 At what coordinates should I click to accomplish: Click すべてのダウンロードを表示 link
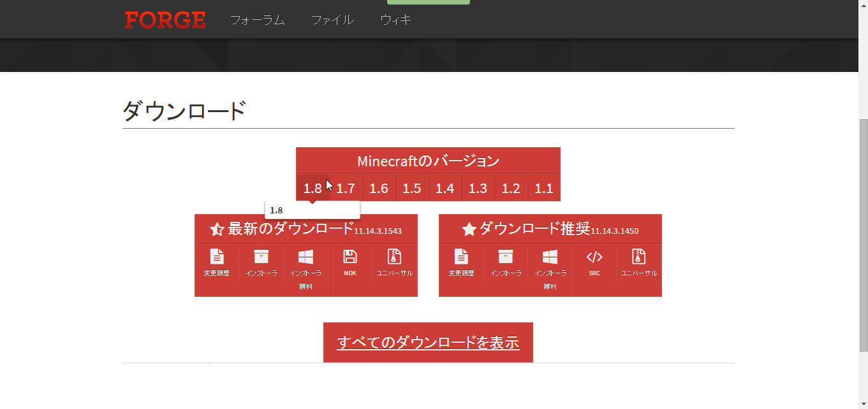tap(428, 343)
